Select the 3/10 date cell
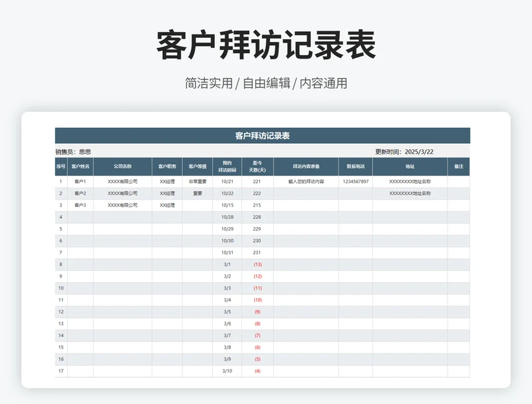This screenshot has width=532, height=404. [x=227, y=371]
